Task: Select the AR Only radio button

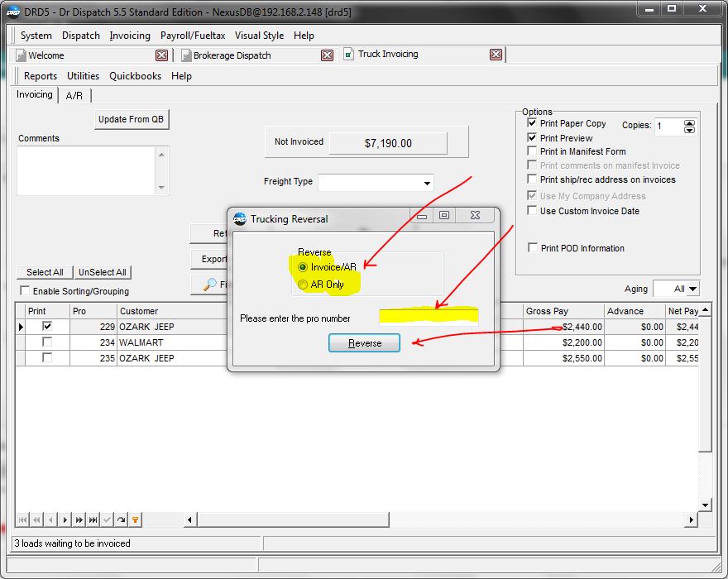Action: pyautogui.click(x=303, y=285)
